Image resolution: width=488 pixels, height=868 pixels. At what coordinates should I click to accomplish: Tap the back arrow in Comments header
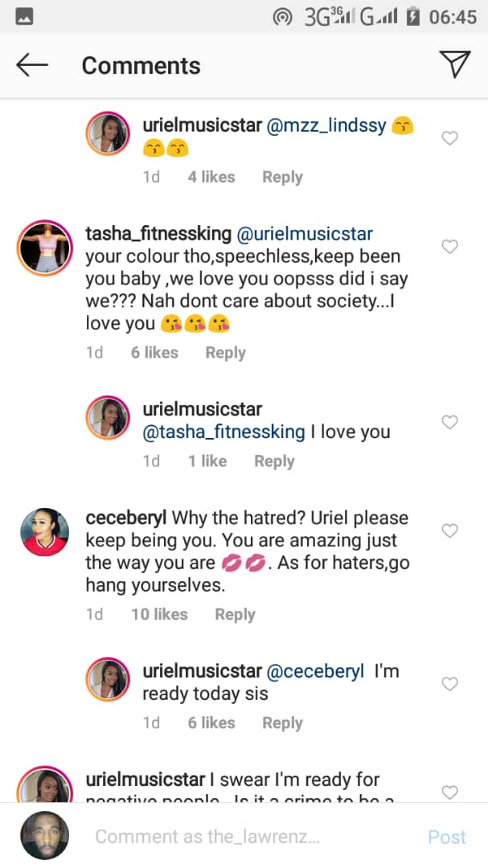point(32,65)
